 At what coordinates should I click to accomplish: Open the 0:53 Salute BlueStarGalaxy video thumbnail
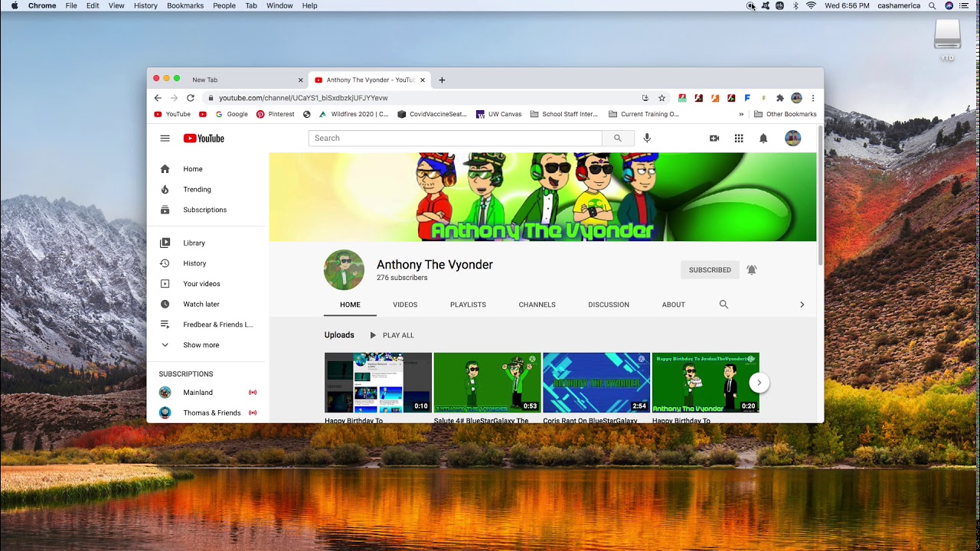click(487, 383)
